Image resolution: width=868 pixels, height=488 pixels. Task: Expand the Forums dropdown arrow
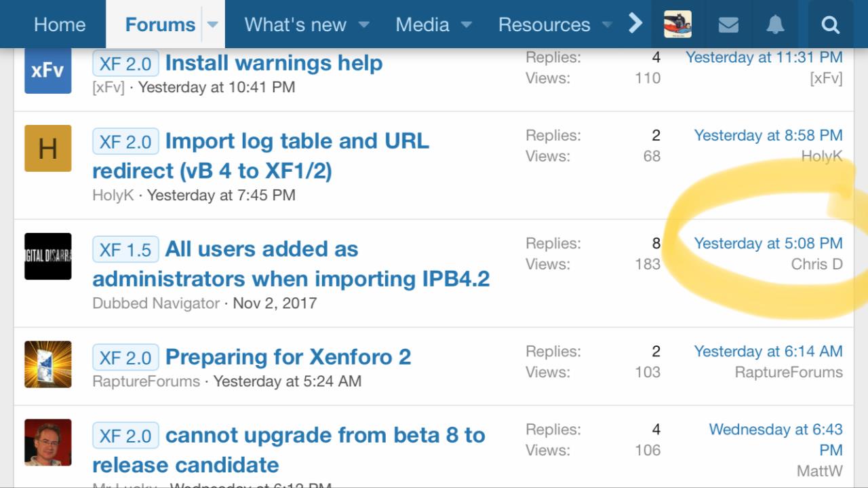coord(212,25)
